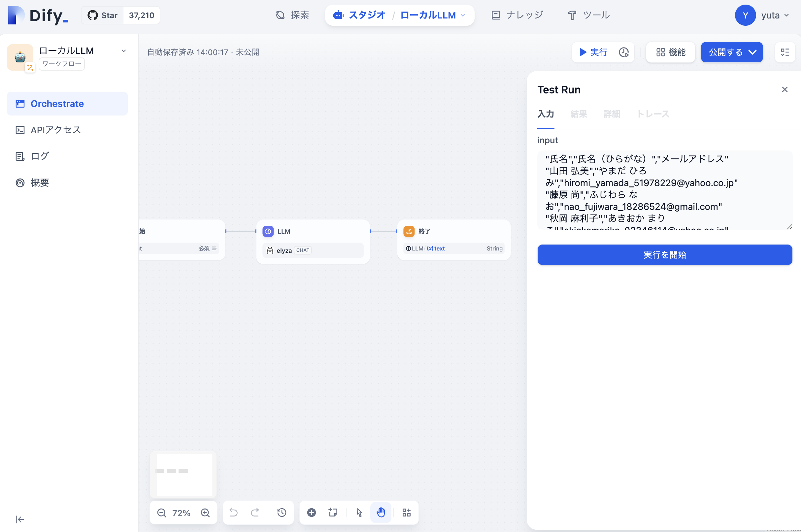Open run history next to 実行
The height and width of the screenshot is (532, 801).
coord(623,52)
